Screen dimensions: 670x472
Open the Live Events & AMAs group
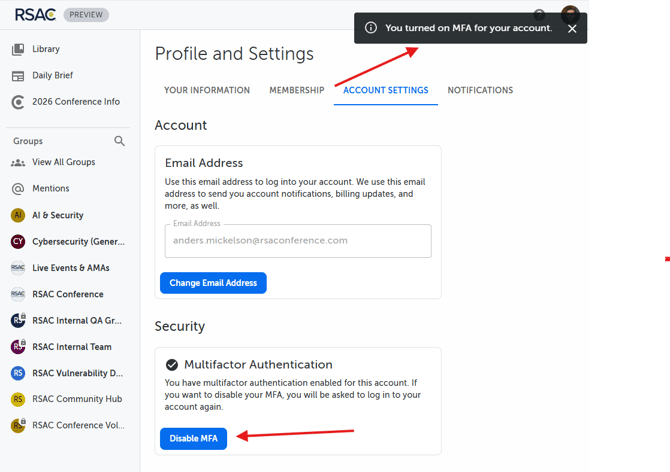coord(70,268)
